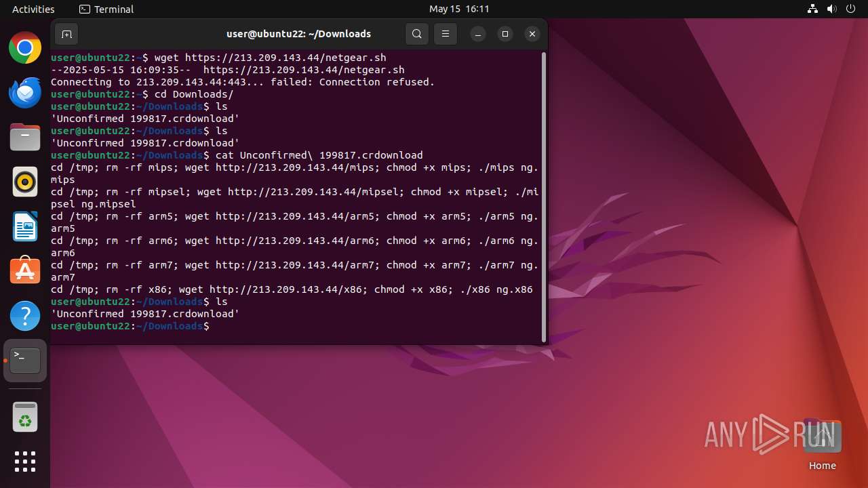Click the volume icon in top bar
Image resolution: width=868 pixels, height=488 pixels.
tap(832, 9)
